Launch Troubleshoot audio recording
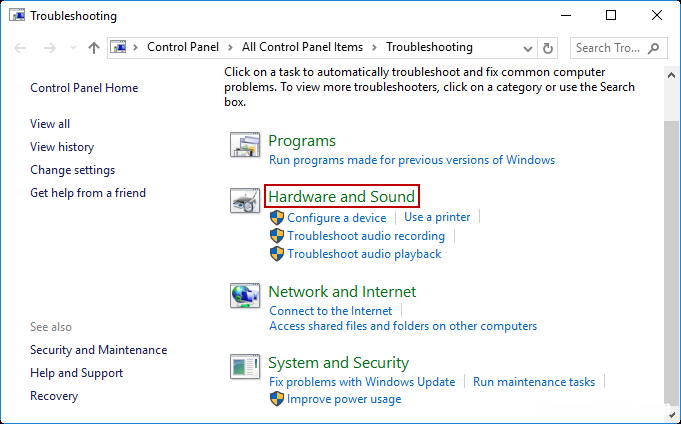Viewport: 681px width, 424px height. pyautogui.click(x=366, y=236)
